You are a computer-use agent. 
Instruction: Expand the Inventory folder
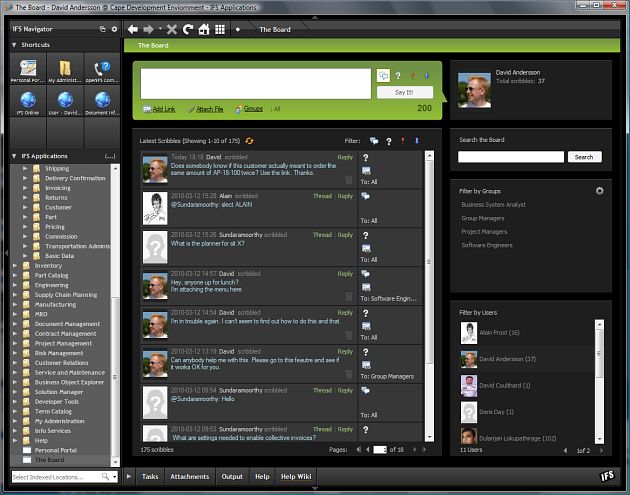(x=15, y=266)
